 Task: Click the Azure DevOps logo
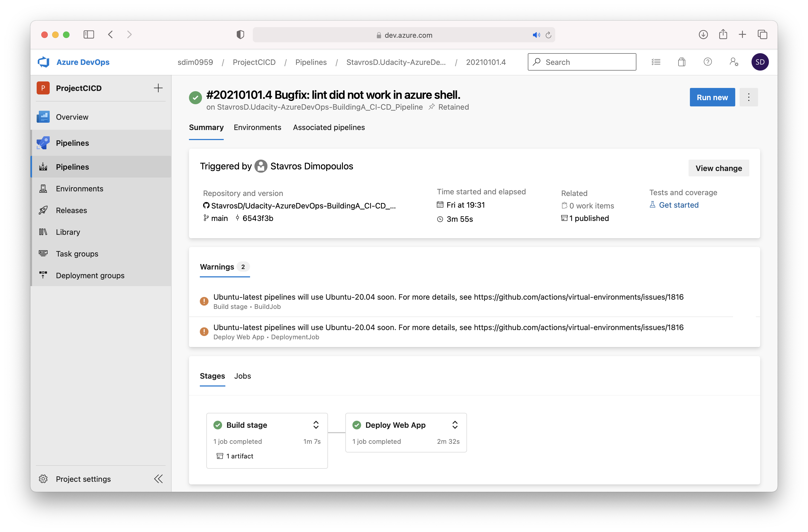44,62
